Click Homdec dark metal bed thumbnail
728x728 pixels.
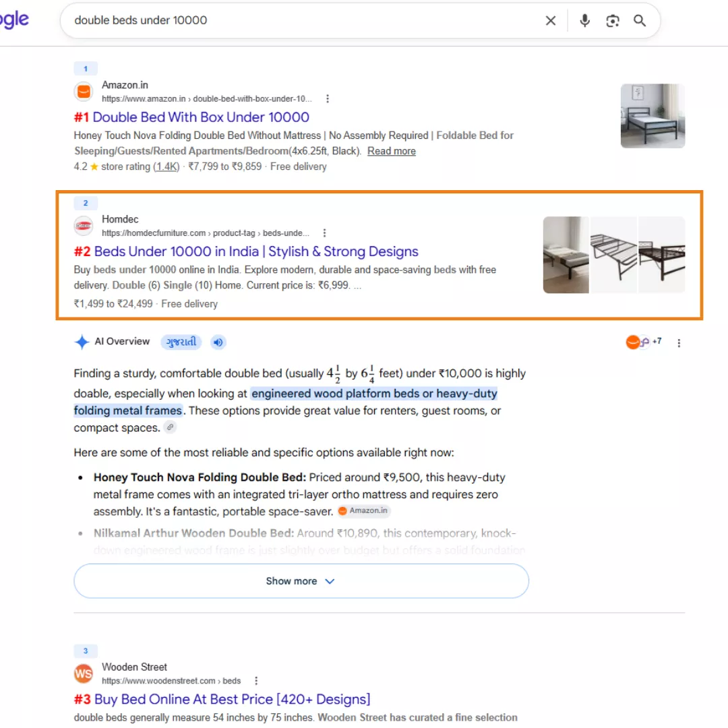coord(662,254)
